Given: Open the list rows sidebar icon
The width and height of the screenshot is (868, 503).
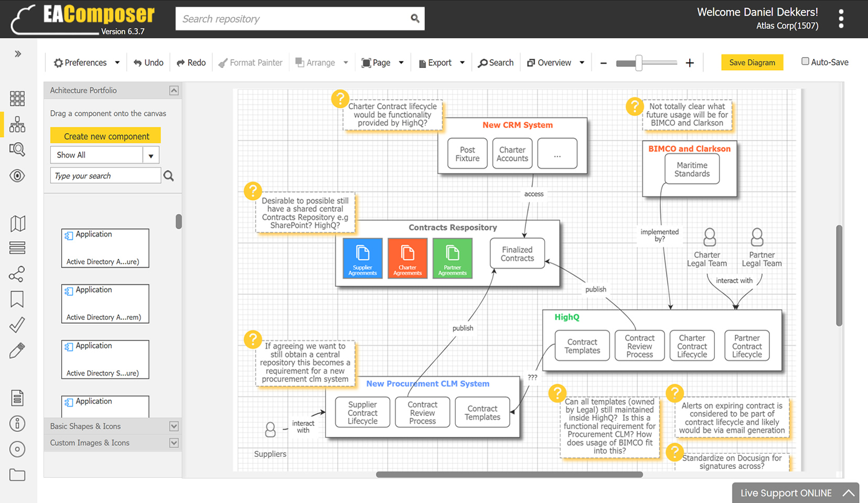Looking at the screenshot, I should coord(17,248).
